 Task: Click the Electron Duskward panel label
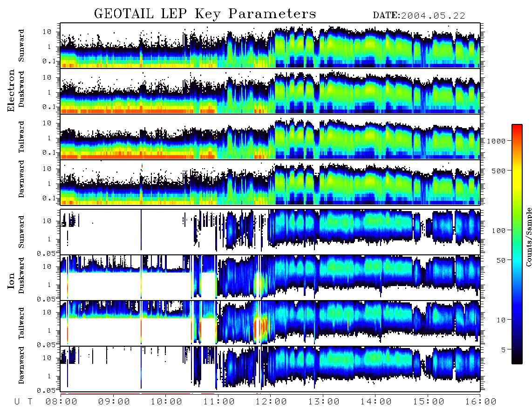tap(21, 89)
